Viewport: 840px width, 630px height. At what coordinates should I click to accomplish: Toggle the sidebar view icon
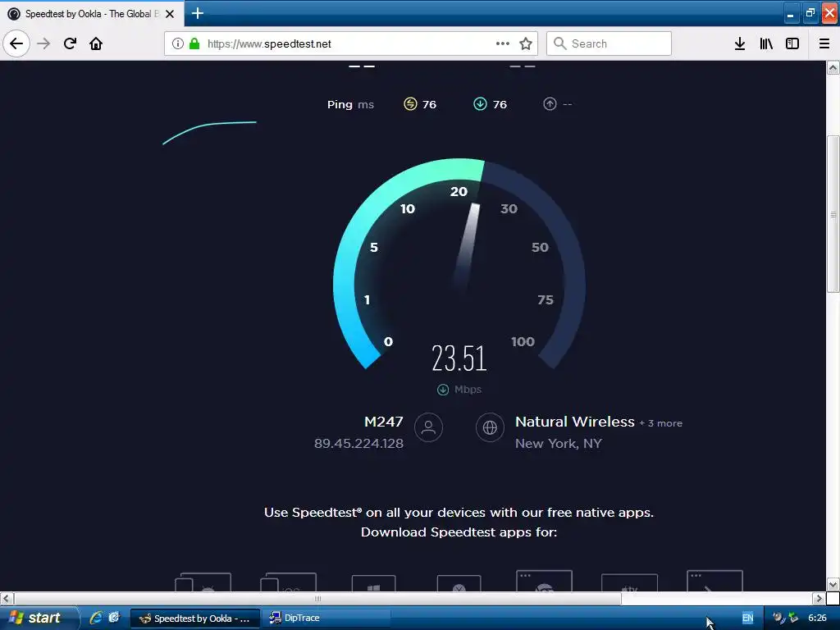pos(792,43)
